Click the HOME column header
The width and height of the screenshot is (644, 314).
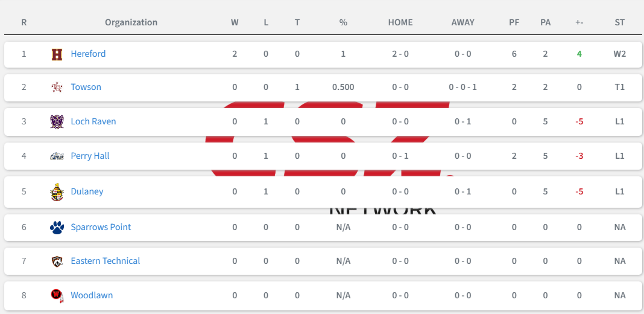pyautogui.click(x=400, y=22)
